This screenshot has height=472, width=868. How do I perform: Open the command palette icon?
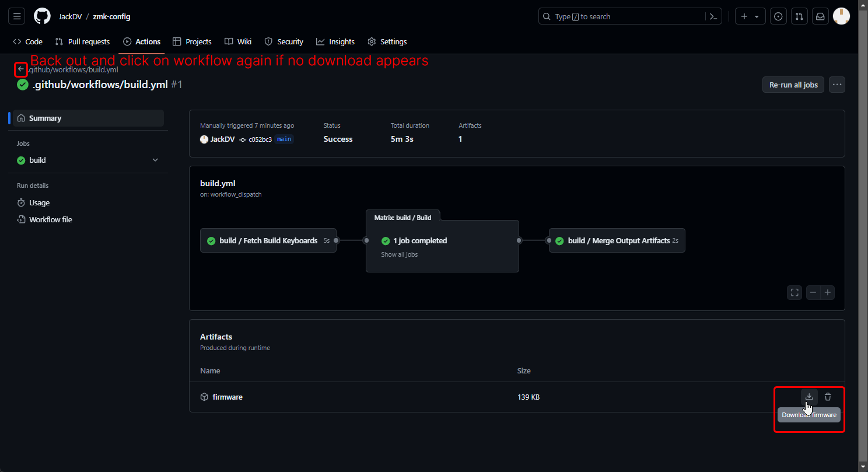click(713, 16)
